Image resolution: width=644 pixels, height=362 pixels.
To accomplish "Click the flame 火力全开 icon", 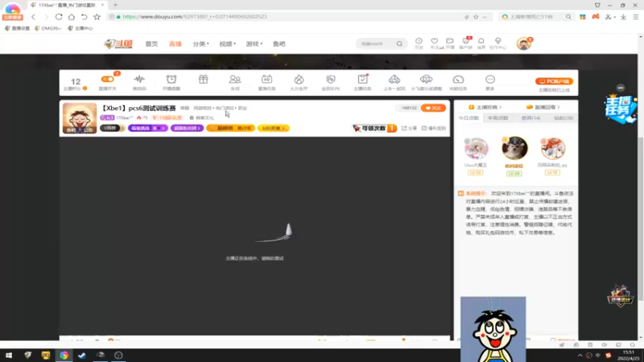I will tap(299, 79).
